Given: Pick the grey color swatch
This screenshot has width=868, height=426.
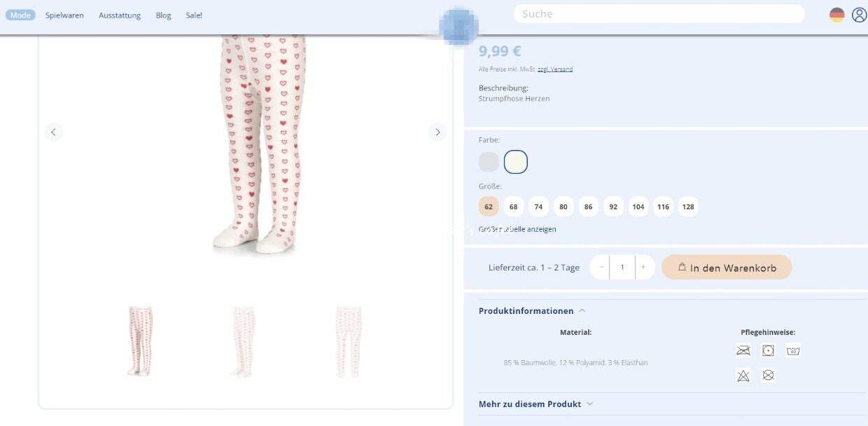Looking at the screenshot, I should tap(489, 162).
